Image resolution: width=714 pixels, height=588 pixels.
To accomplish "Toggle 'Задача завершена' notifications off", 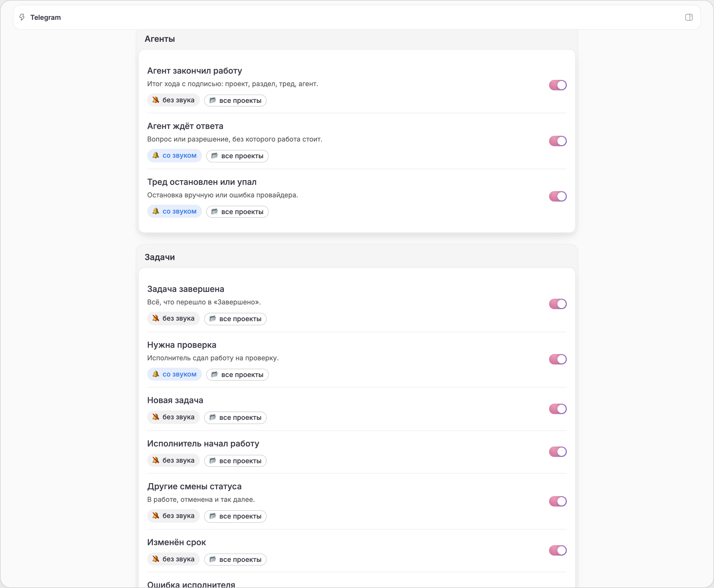I will 558,304.
